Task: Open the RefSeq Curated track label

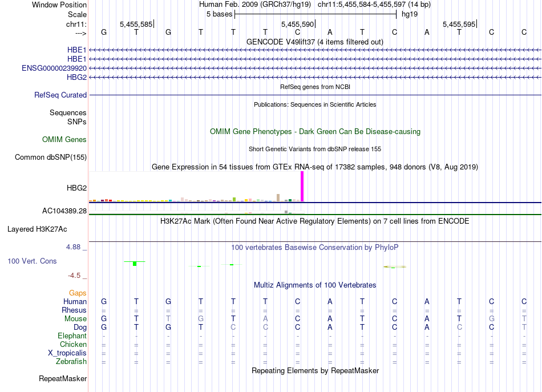Action: tap(60, 95)
